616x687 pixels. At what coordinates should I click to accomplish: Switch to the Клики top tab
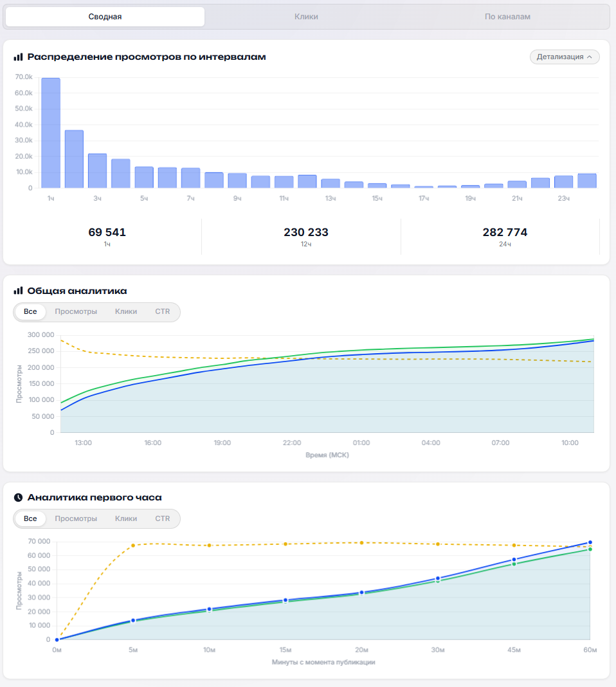306,17
